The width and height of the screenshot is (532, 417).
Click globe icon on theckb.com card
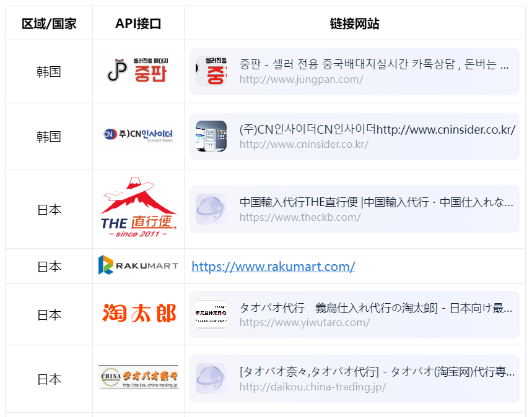211,209
